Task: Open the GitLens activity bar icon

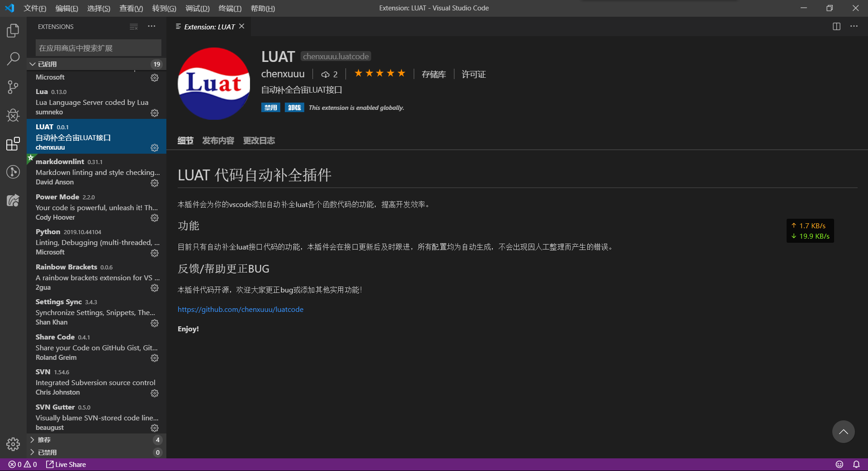Action: (13, 172)
